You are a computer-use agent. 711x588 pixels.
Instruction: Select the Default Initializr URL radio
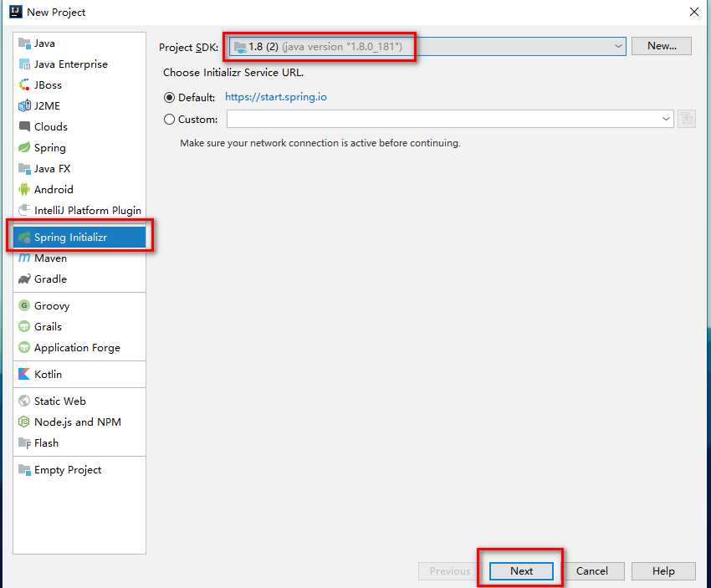169,98
